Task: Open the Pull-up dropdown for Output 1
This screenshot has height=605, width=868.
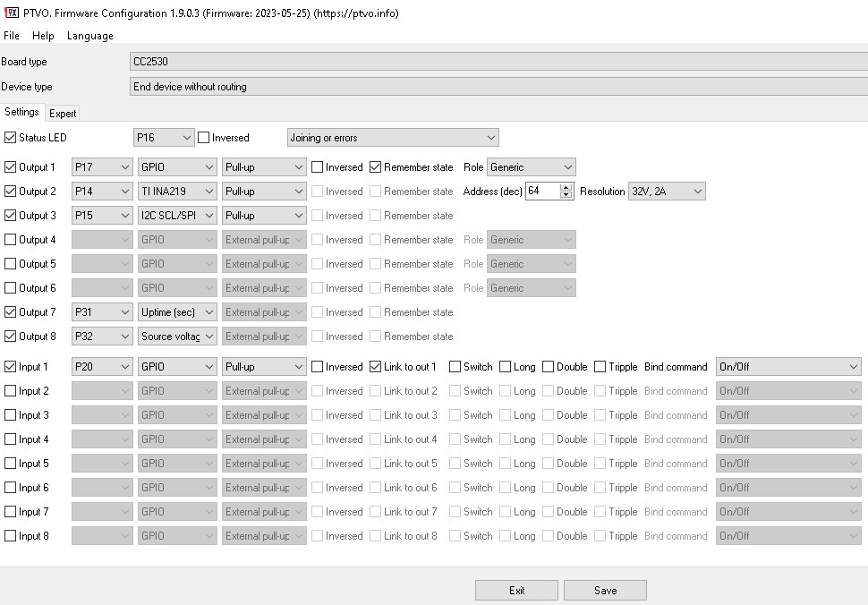Action: [263, 166]
